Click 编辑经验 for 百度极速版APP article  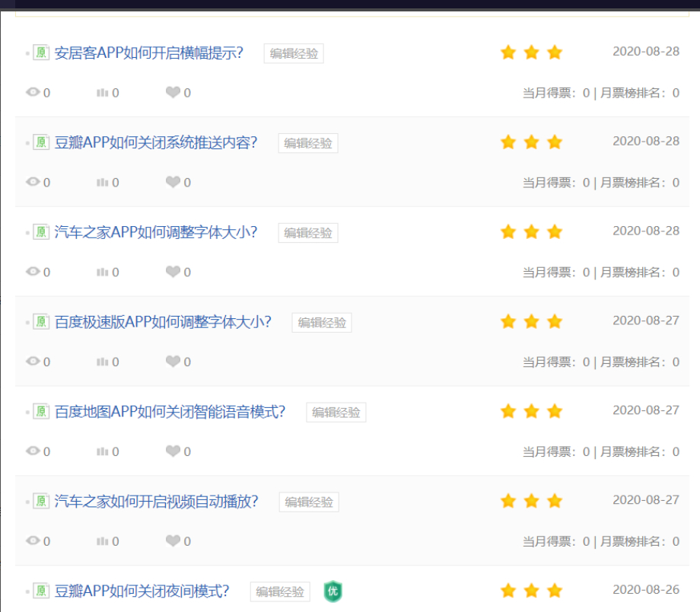coord(322,323)
